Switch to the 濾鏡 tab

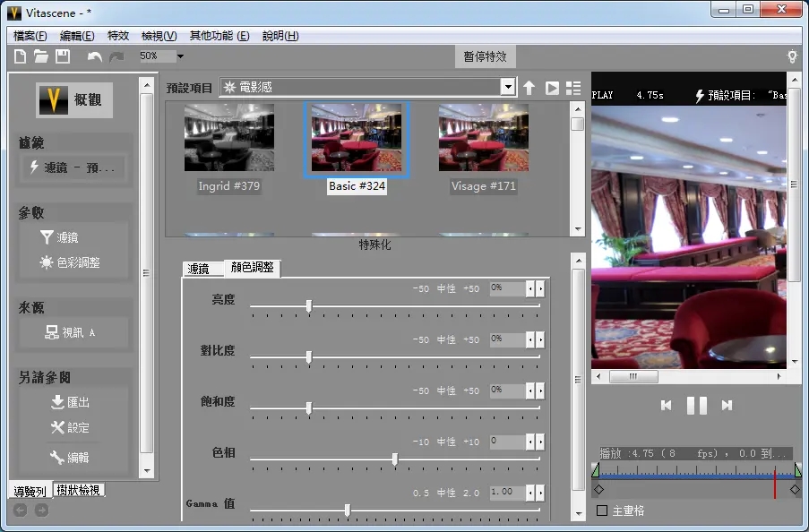(x=198, y=269)
